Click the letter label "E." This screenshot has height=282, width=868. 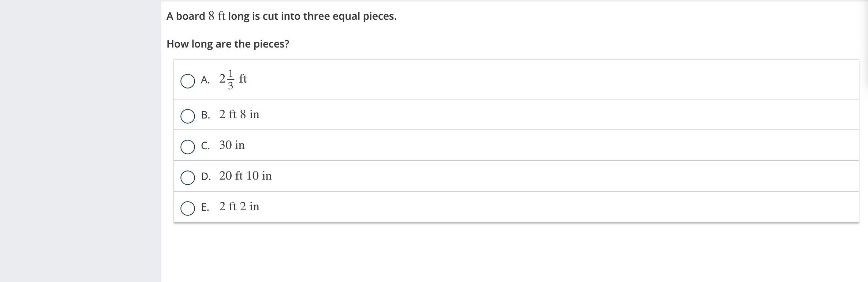pyautogui.click(x=205, y=207)
